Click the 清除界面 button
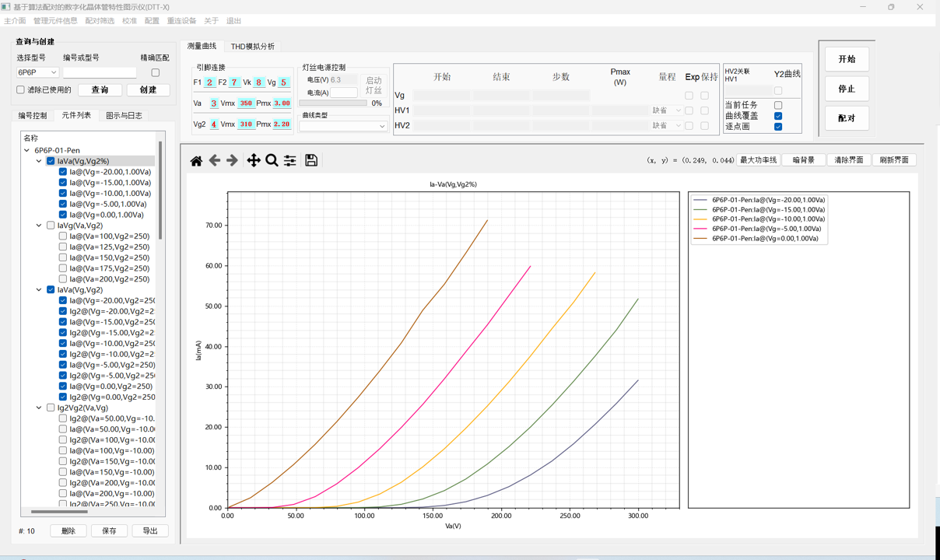This screenshot has width=940, height=560. point(848,160)
